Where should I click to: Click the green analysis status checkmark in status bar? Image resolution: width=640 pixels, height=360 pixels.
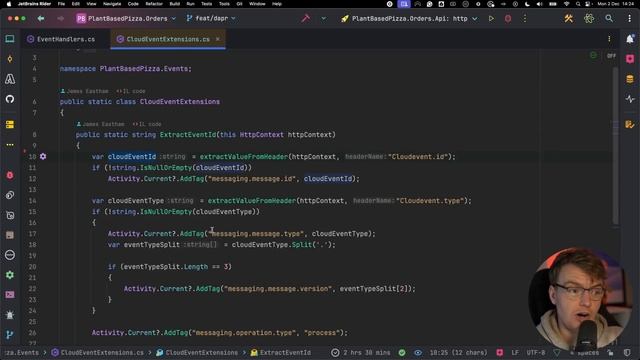(x=402, y=352)
